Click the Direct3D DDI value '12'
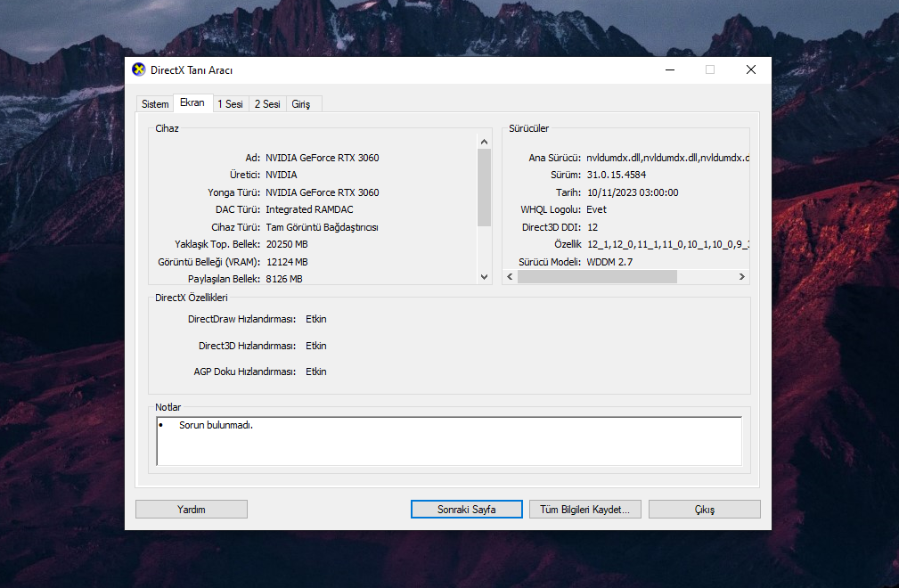Viewport: 899px width, 588px height. (593, 227)
